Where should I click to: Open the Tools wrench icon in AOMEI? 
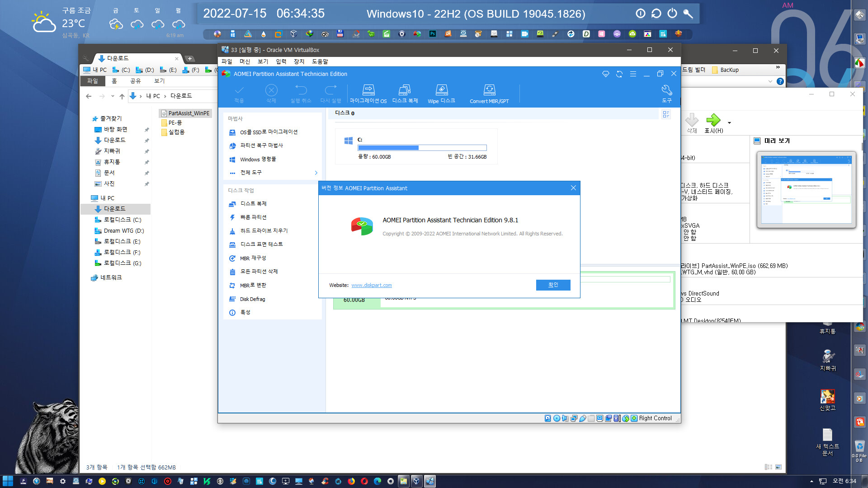666,94
